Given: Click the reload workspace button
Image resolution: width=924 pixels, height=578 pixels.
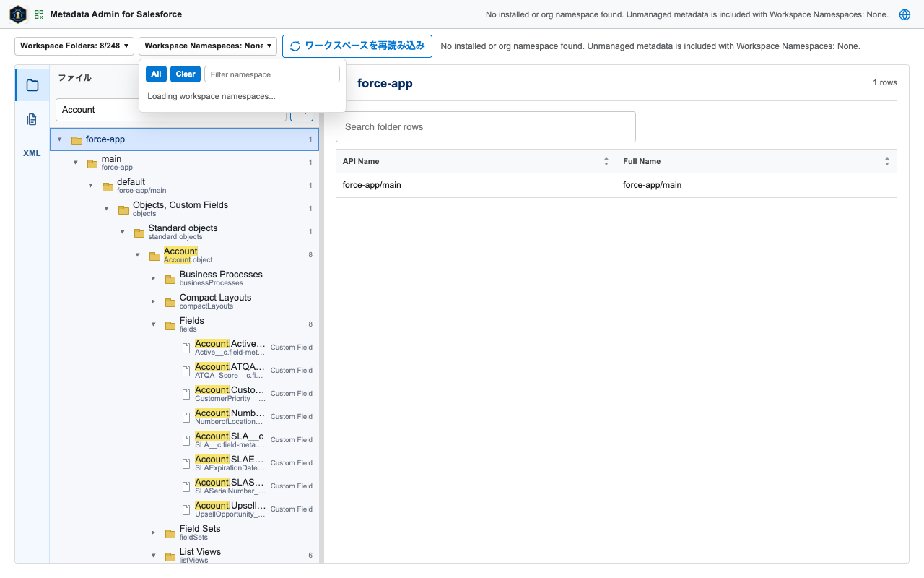Looking at the screenshot, I should pos(357,46).
